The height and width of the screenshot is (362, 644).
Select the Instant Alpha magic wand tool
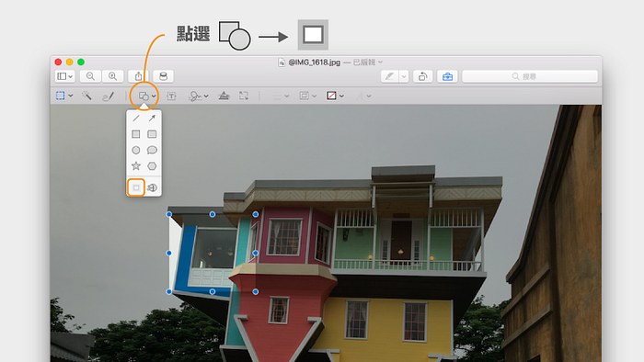[86, 96]
